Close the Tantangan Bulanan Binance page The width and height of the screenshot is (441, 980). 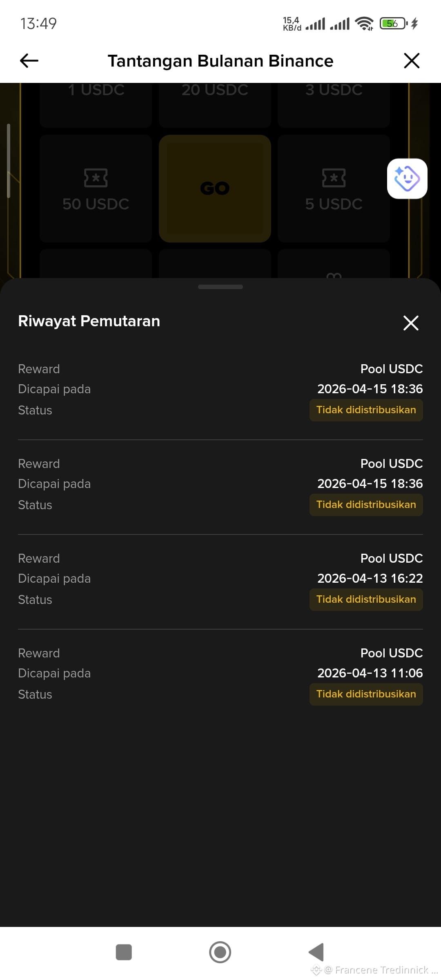(x=412, y=61)
